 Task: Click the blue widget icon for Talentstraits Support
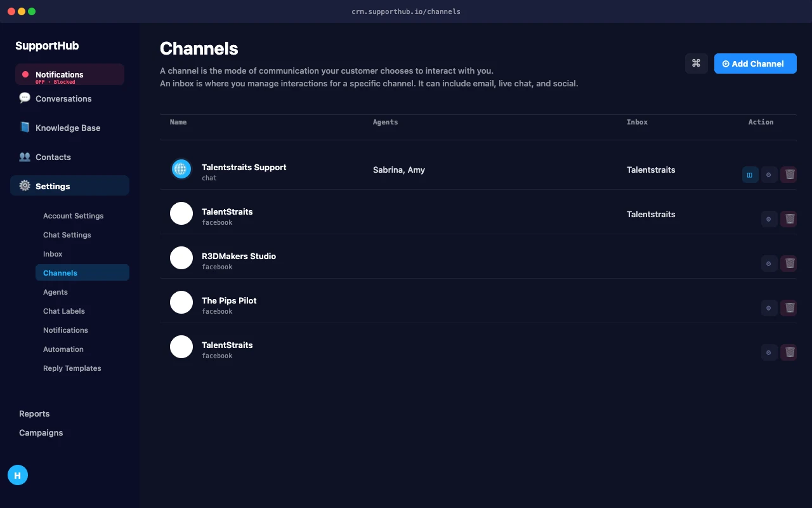click(750, 174)
